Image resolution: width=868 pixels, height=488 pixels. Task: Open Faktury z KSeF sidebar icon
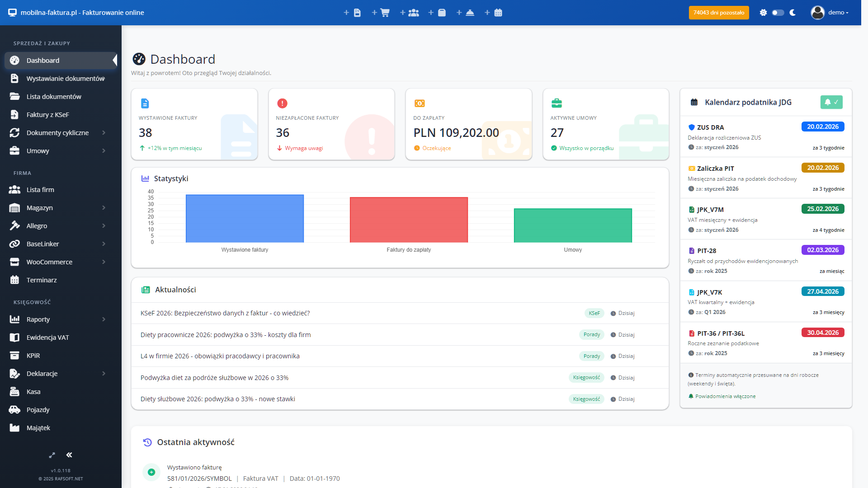[14, 115]
